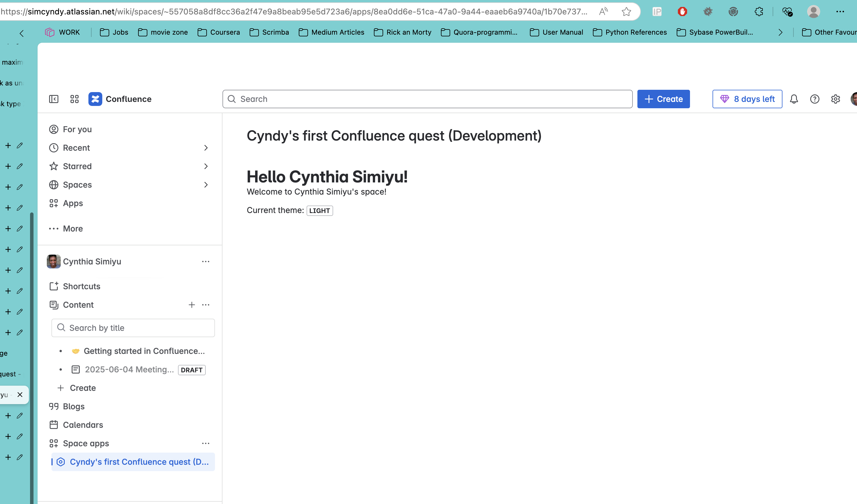Open browser extensions puzzle icon

[759, 12]
